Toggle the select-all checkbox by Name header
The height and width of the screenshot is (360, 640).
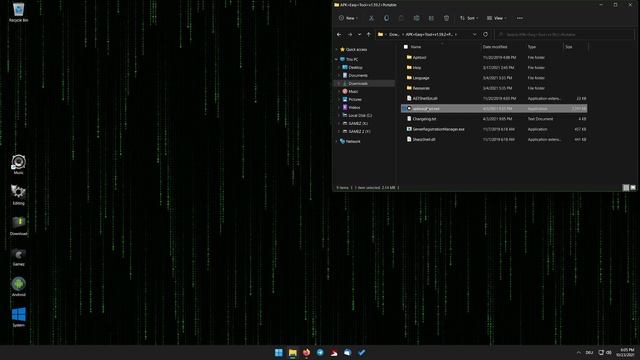[x=406, y=47]
